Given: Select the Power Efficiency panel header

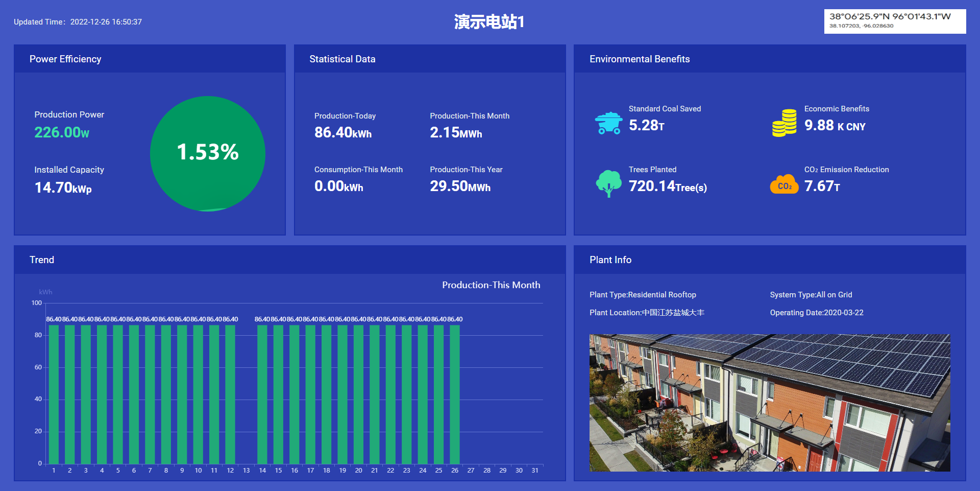Looking at the screenshot, I should tap(150, 59).
